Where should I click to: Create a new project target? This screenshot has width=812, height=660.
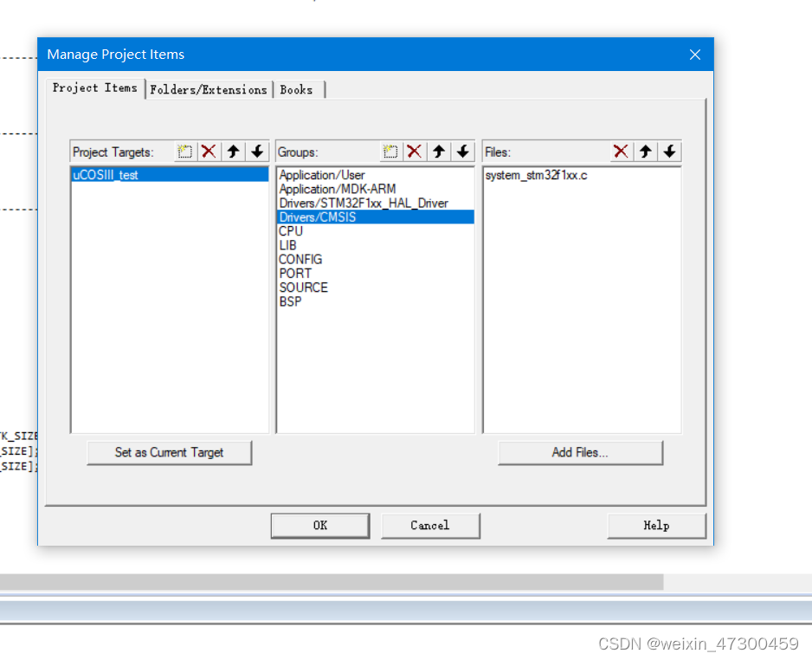click(x=184, y=152)
